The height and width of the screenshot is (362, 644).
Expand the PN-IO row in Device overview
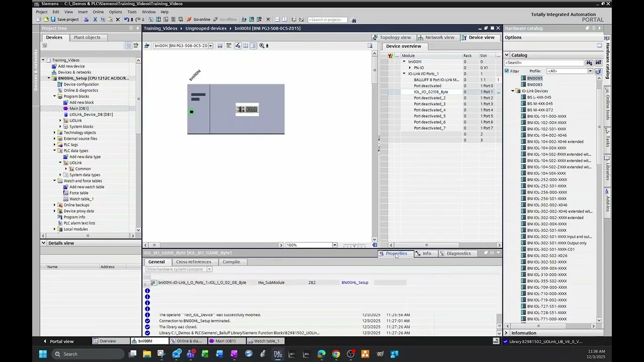[410, 68]
